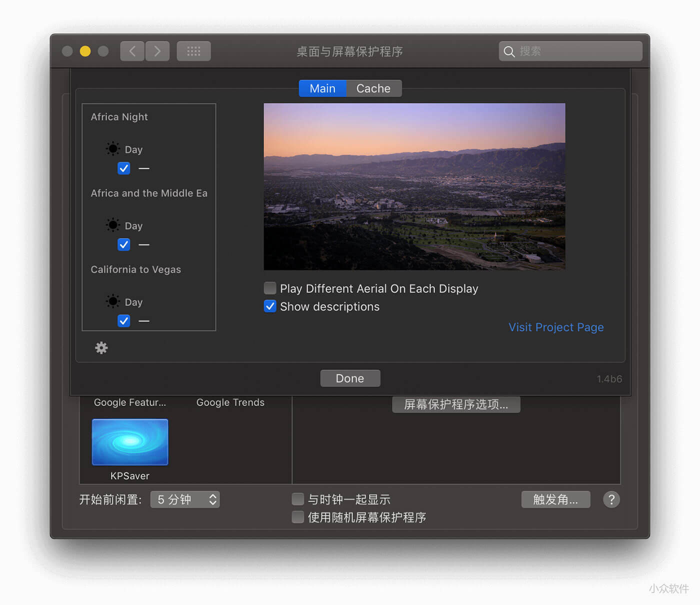
Task: Enable Play Different Aerial On Each Display
Action: point(269,288)
